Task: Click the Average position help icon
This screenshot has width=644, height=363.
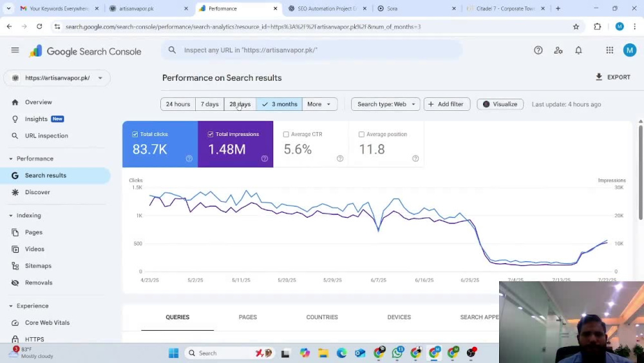Action: pyautogui.click(x=415, y=158)
